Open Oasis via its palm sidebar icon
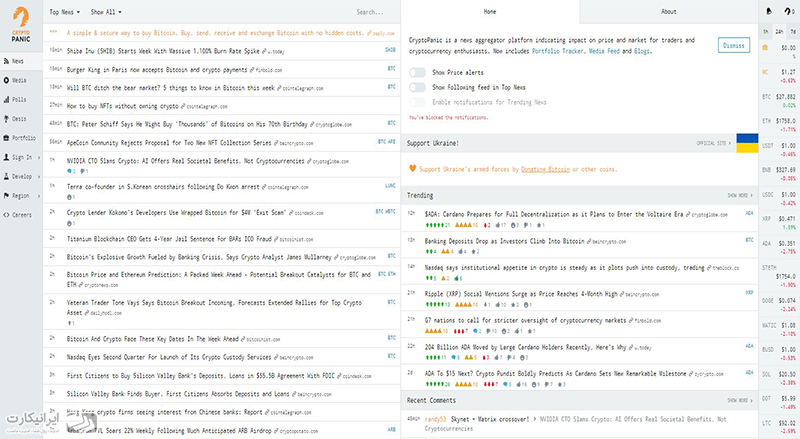This screenshot has height=439, width=800. pos(6,118)
